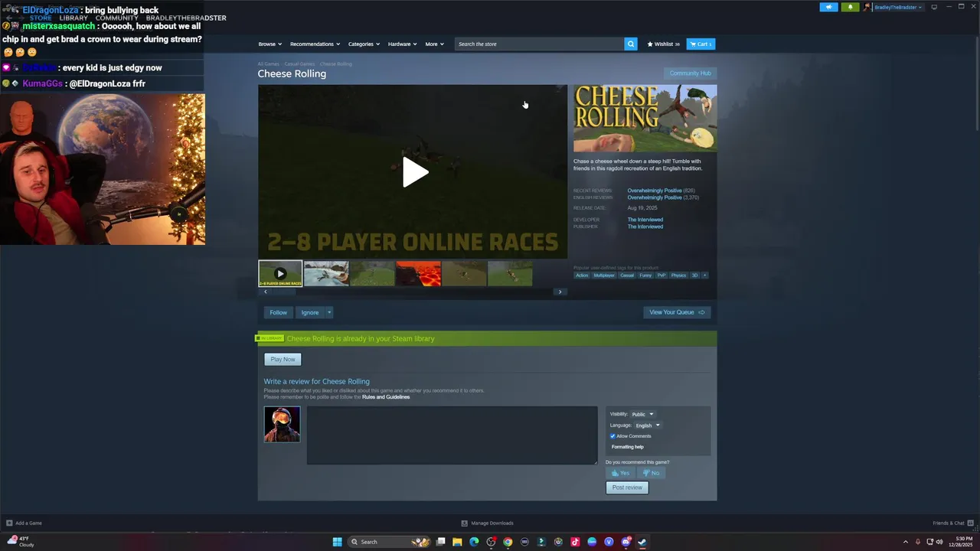This screenshot has height=551, width=980.
Task: Click the thumbnail strip left arrow
Action: click(266, 292)
